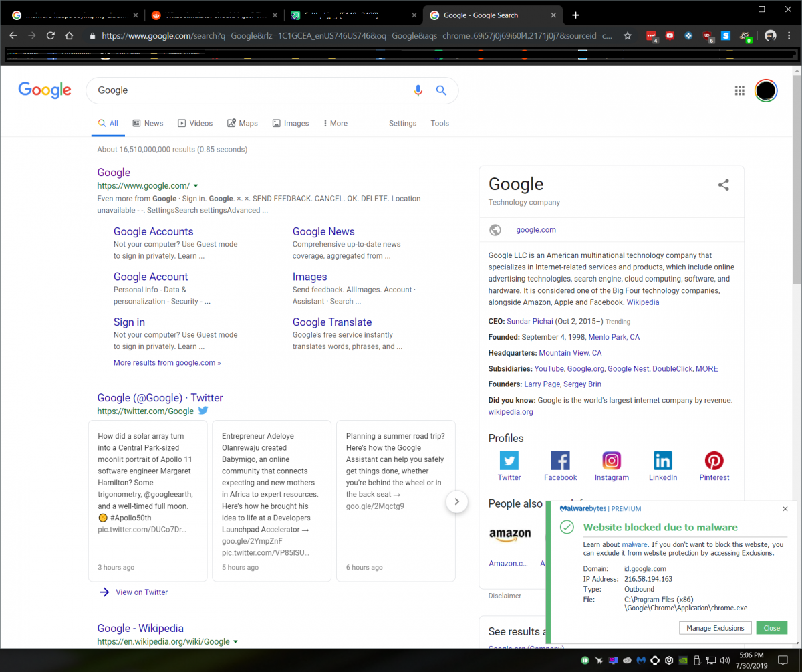The image size is (802, 672).
Task: Open Sundar Pichai link in knowledge panel
Action: (x=530, y=322)
